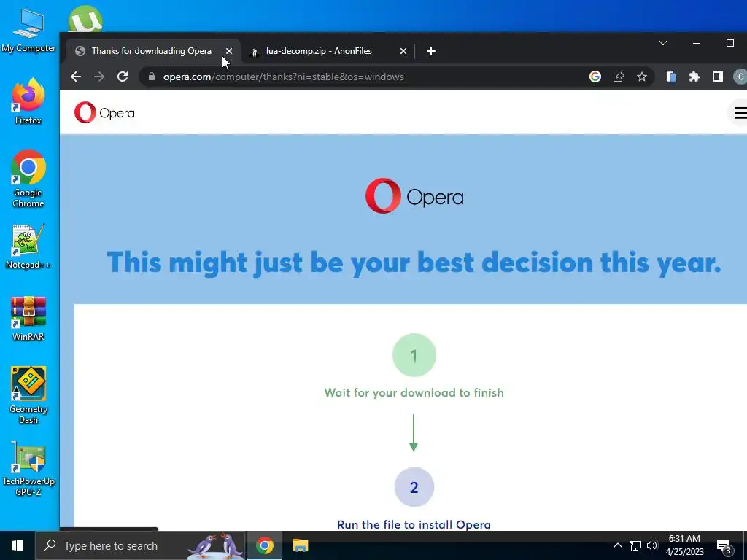This screenshot has height=560, width=747.
Task: Open network status tray icon
Action: point(635,545)
